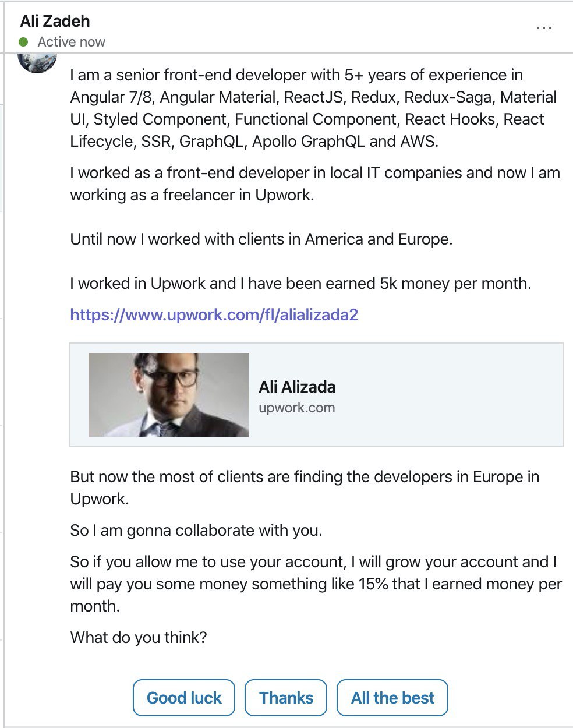Click the link preview photo thumbnail

tap(169, 395)
